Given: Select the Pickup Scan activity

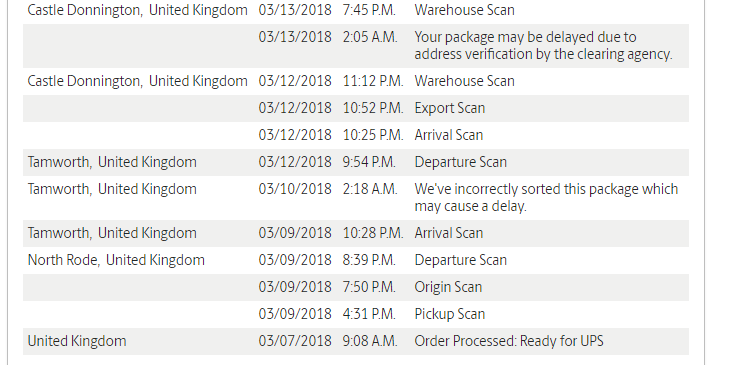Looking at the screenshot, I should tap(449, 314).
